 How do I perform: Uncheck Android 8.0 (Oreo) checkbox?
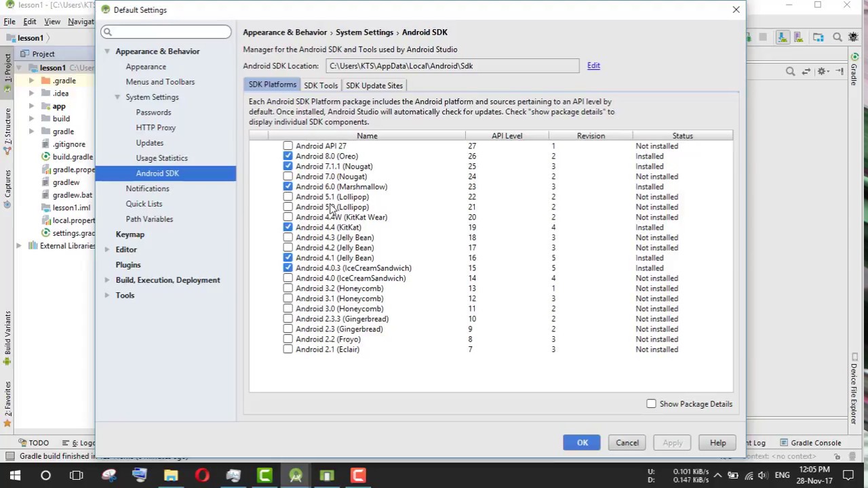[x=288, y=156]
